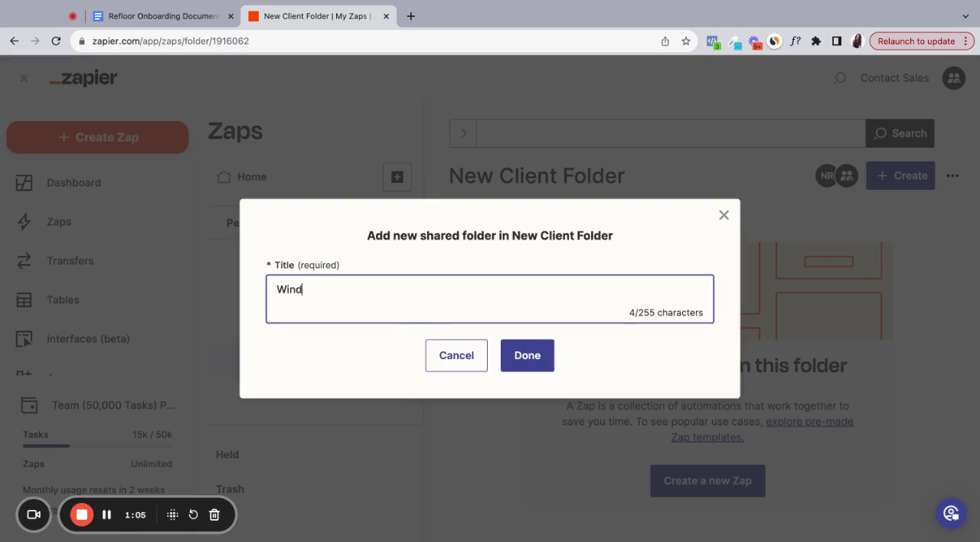Go back in browser history
Image resolution: width=980 pixels, height=542 pixels.
(14, 41)
